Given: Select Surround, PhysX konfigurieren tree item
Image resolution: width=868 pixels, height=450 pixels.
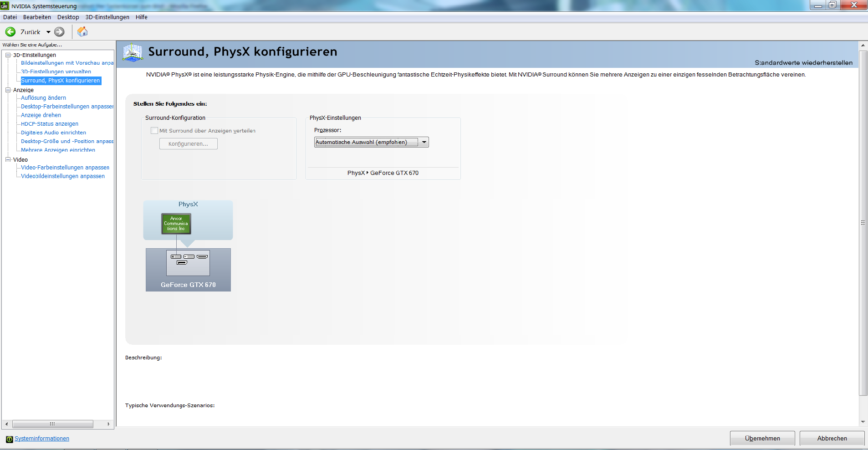Looking at the screenshot, I should tap(61, 81).
